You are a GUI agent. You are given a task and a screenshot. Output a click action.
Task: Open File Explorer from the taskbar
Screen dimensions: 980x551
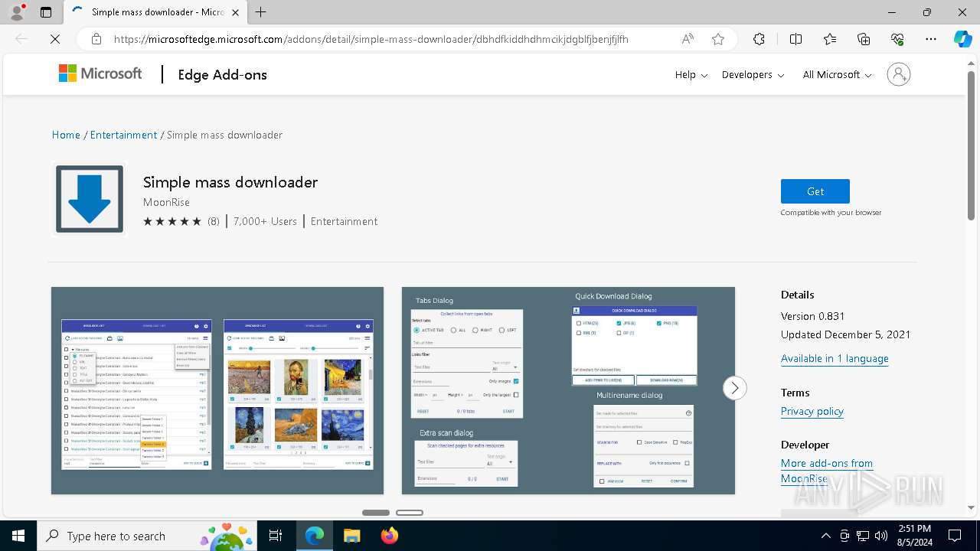[351, 536]
